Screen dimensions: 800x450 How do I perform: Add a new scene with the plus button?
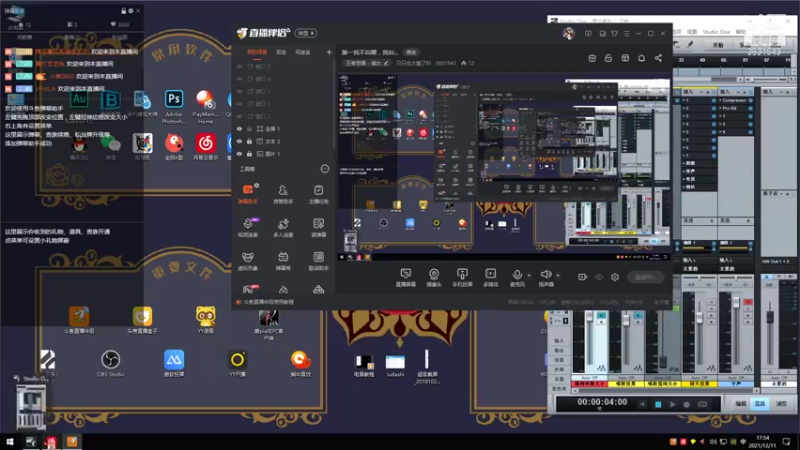tap(329, 52)
